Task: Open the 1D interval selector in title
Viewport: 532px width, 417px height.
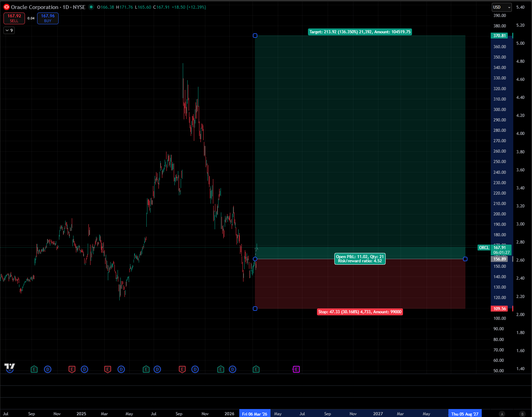Action: point(66,7)
